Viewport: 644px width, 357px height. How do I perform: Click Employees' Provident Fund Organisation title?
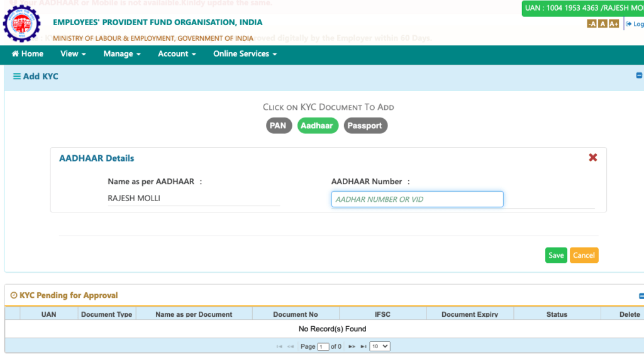point(158,22)
